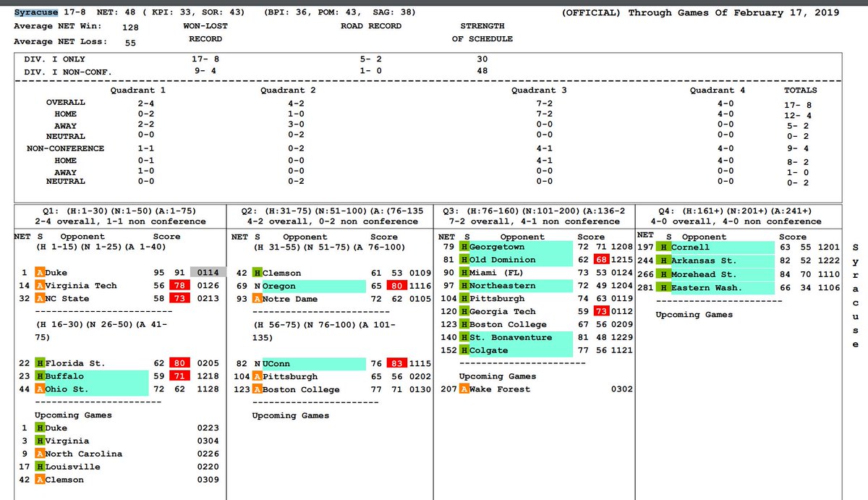868x500 pixels.
Task: Open the Oregon opponent entry
Action: pos(278,286)
